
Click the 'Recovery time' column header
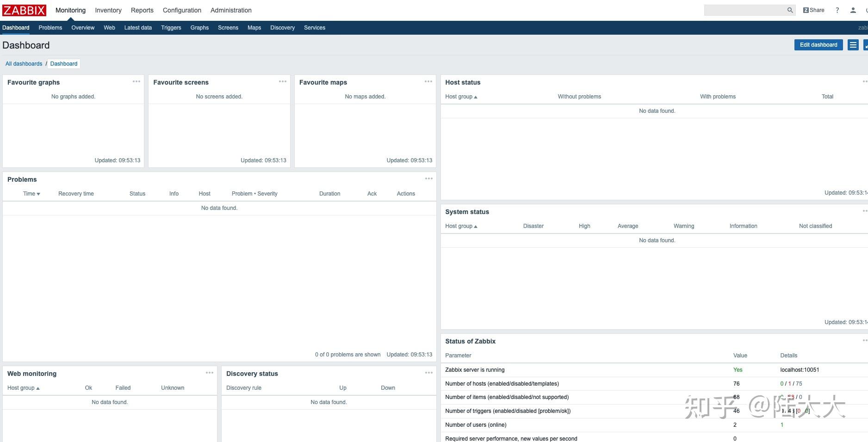[76, 194]
